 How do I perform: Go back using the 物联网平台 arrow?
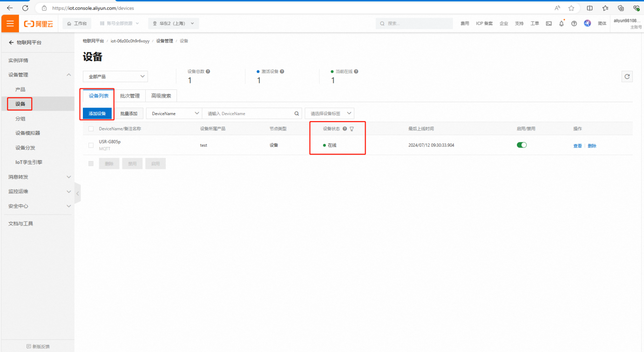coord(11,42)
